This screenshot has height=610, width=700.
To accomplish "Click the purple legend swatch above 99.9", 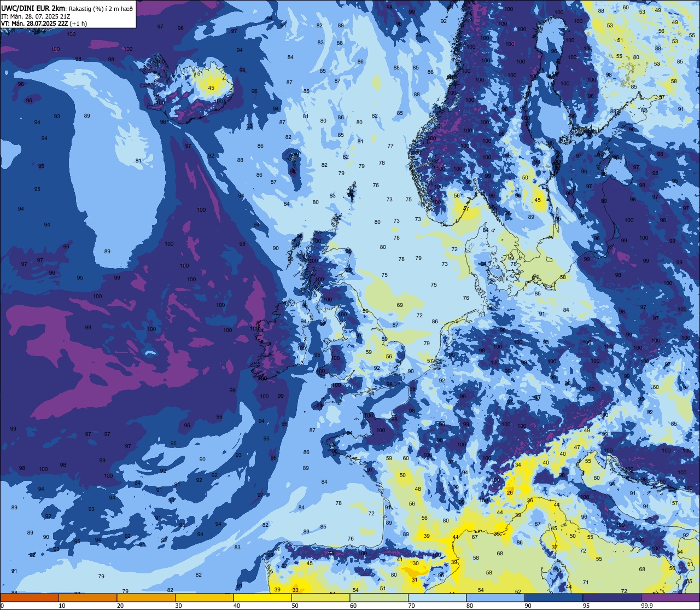I will click(x=670, y=597).
